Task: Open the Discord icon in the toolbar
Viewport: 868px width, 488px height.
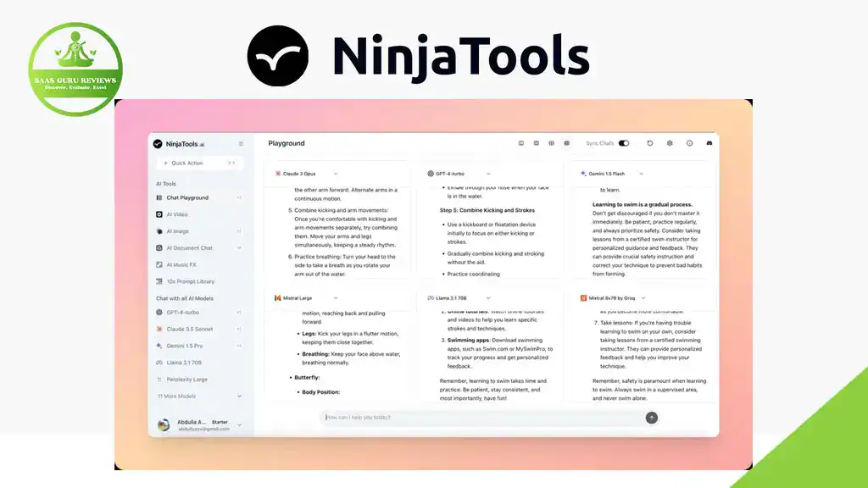Action: point(709,143)
